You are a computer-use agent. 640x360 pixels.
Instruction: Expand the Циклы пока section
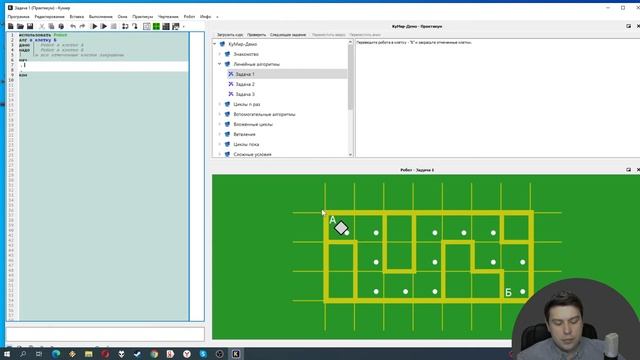(x=220, y=144)
